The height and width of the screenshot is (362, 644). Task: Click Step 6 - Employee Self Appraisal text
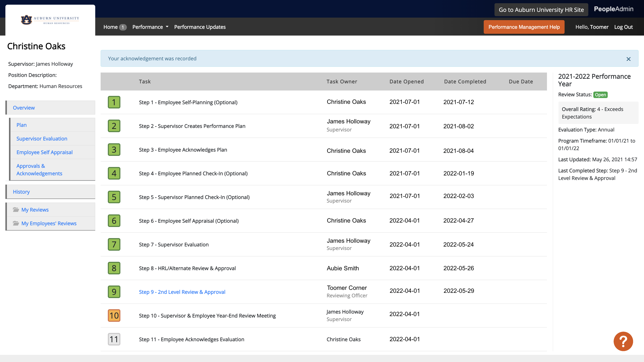[x=189, y=221]
